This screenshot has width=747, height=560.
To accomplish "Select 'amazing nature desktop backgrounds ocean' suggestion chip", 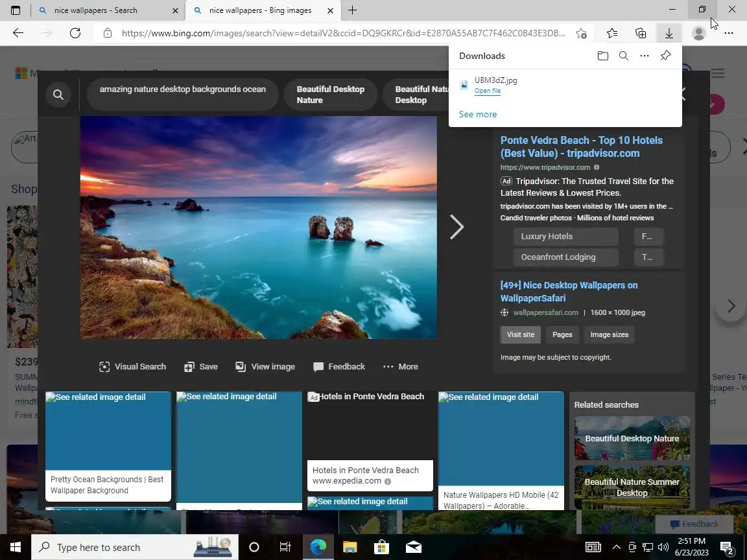I will coord(182,94).
